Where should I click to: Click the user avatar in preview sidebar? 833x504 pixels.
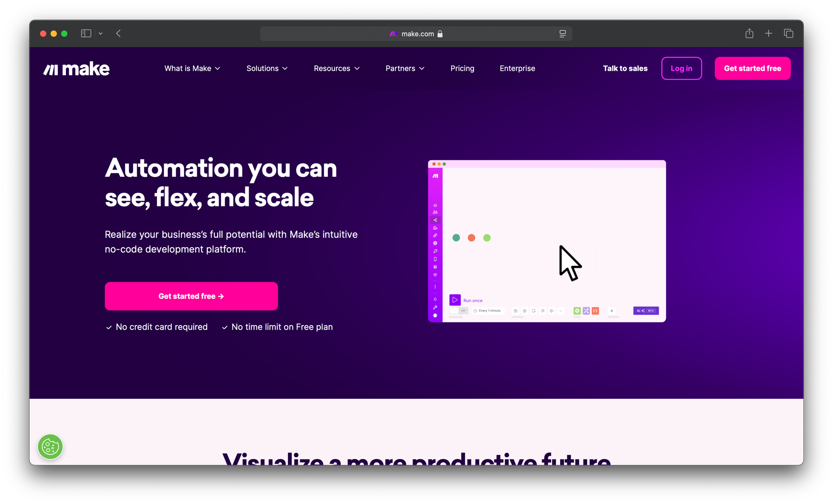(x=435, y=315)
